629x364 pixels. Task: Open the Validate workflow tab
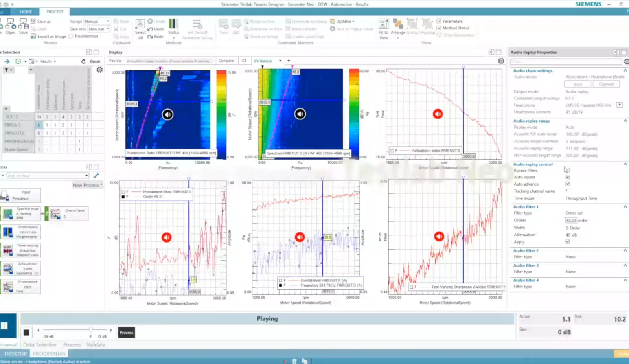click(x=96, y=345)
